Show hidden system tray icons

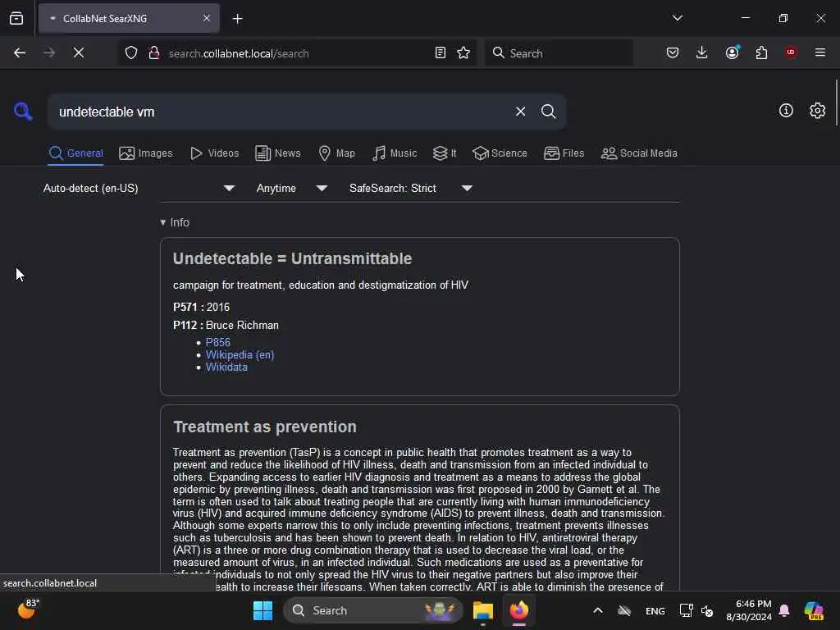598,610
